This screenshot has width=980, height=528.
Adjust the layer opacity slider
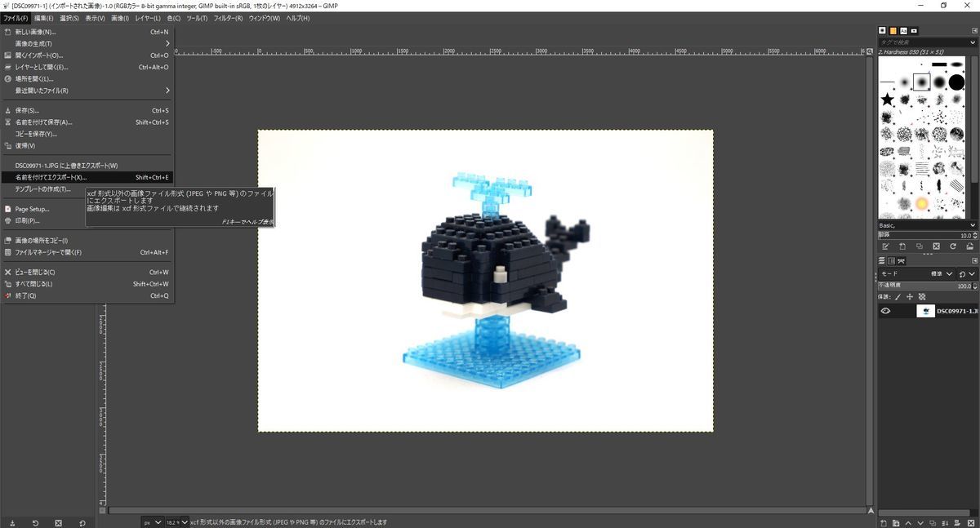click(927, 286)
